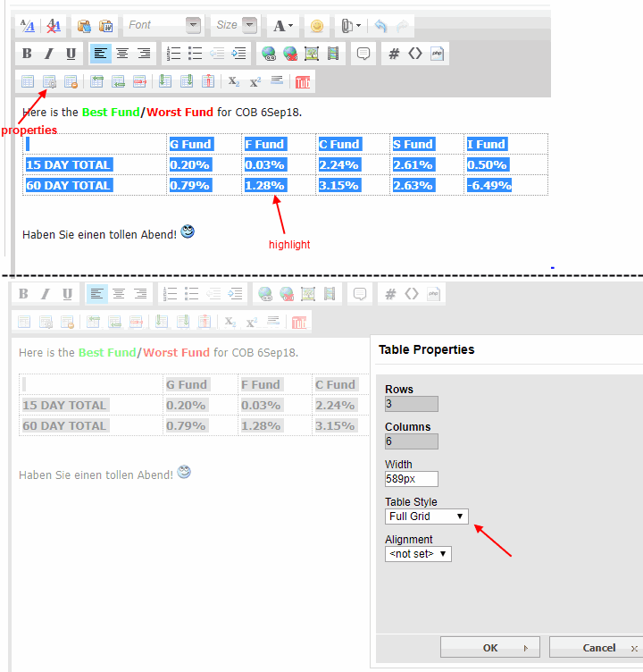Viewport: 643px width, 672px height.
Task: Click the Table Properties icon in top toolbar
Action: coord(49,82)
